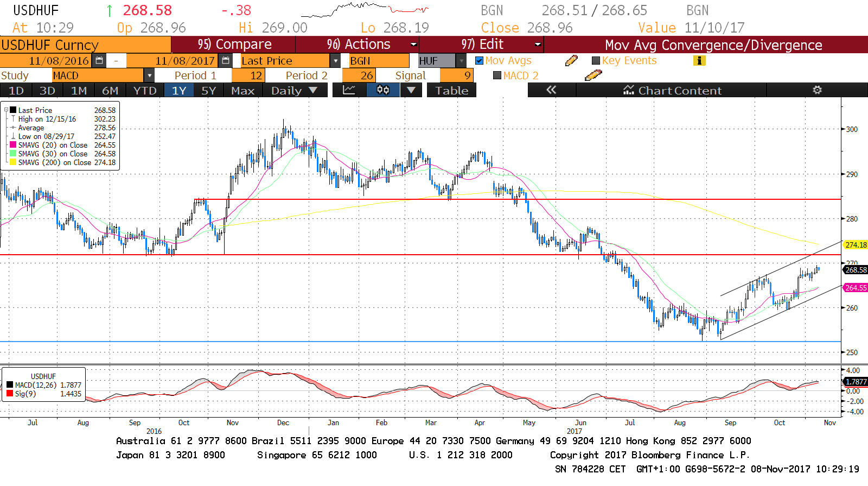Select the 1D range tab

16,90
